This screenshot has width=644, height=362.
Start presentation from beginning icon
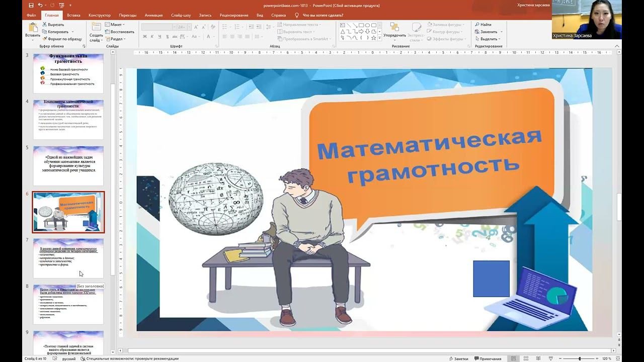coord(62,6)
